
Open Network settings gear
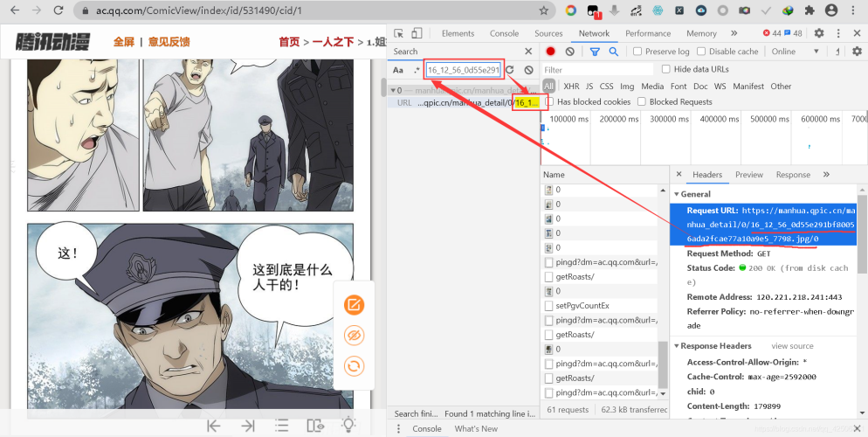pos(857,52)
